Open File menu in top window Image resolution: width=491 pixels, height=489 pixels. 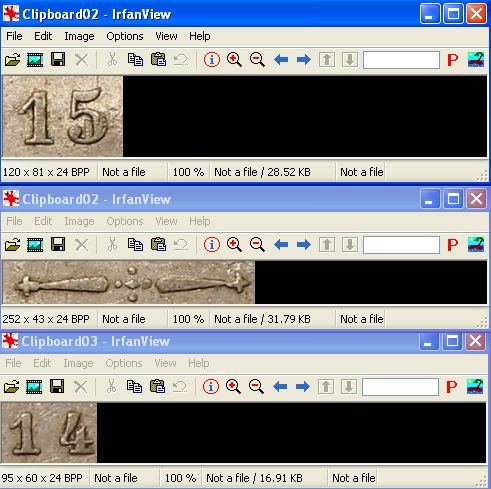pos(14,36)
